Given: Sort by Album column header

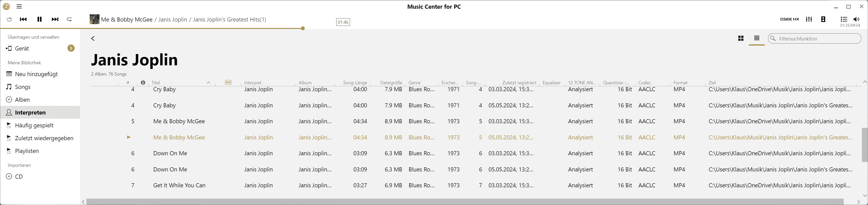Looking at the screenshot, I should coord(305,83).
